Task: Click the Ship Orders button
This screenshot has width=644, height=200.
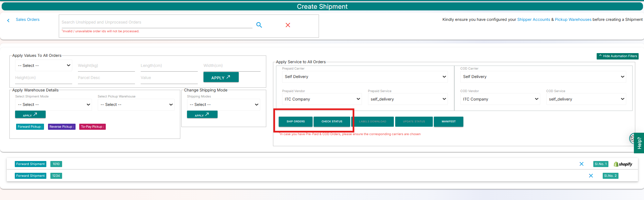Action: click(295, 122)
